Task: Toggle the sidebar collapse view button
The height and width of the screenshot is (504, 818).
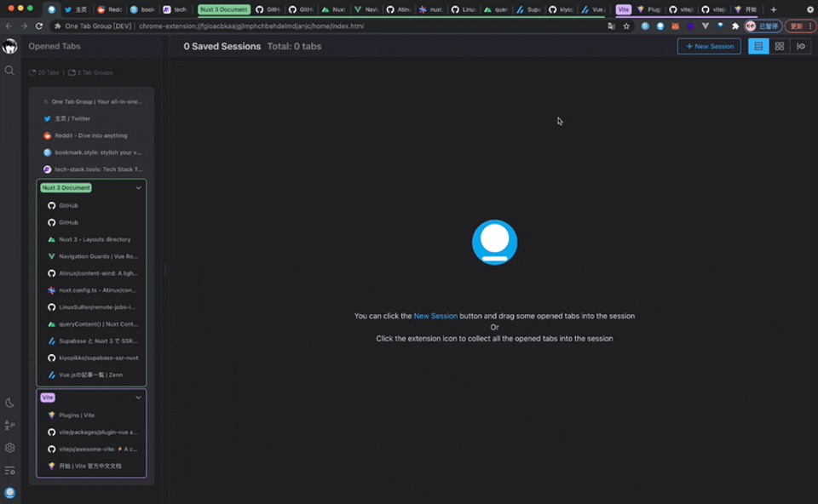Action: [x=801, y=46]
